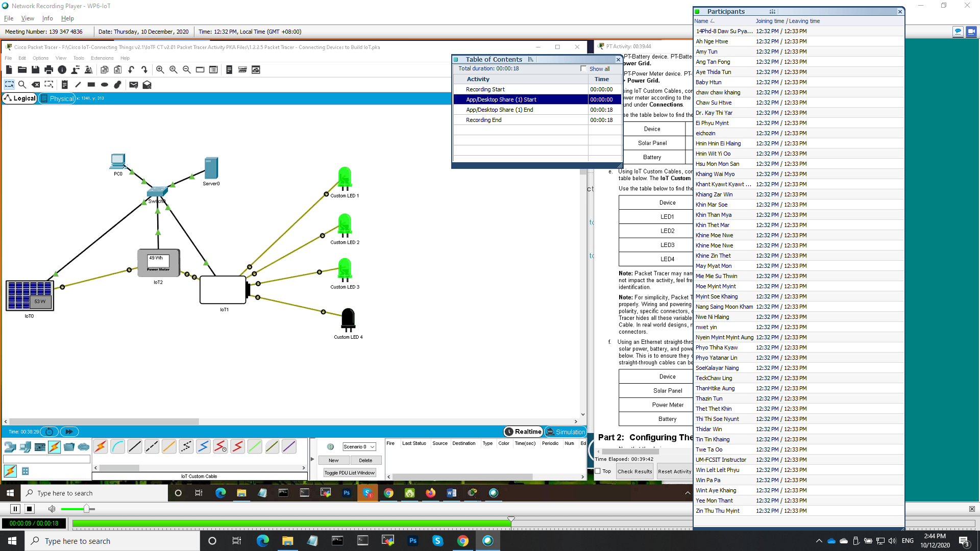The width and height of the screenshot is (980, 551).
Task: Select Recording End row in Table of Contents
Action: [537, 120]
